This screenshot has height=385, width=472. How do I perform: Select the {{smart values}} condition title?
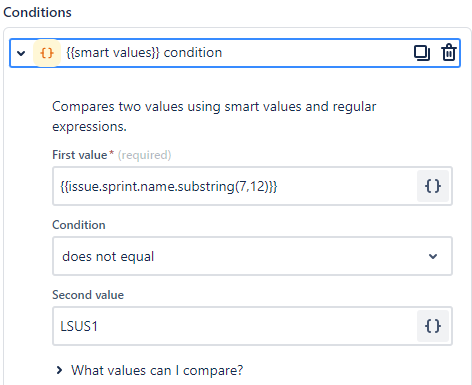[x=144, y=53]
